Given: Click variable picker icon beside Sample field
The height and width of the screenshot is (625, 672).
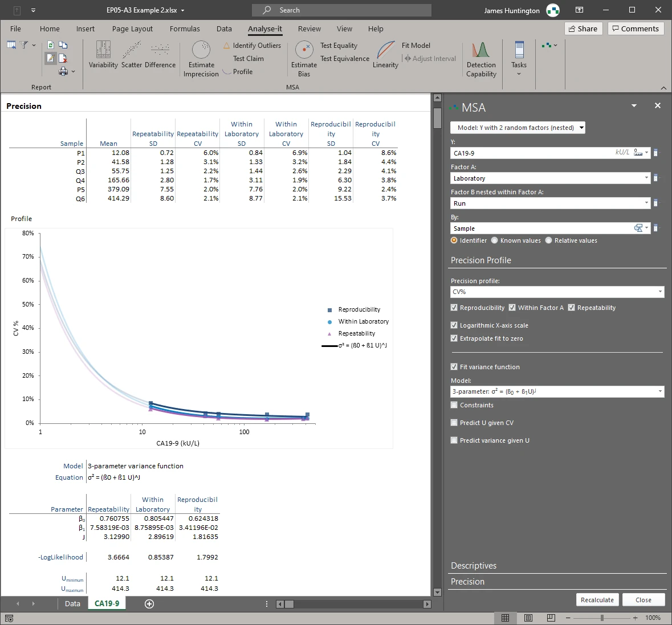Looking at the screenshot, I should coord(655,228).
